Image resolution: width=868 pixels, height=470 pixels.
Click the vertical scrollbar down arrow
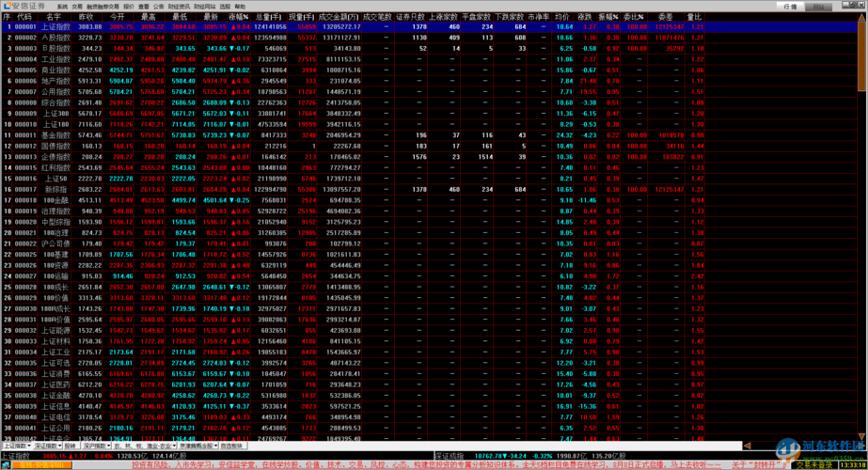pos(861,436)
